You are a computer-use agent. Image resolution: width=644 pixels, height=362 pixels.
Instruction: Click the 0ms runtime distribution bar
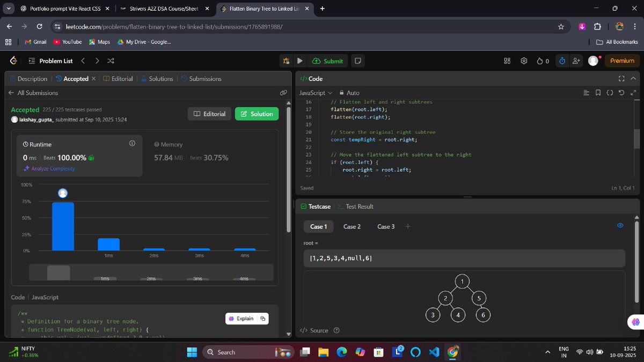tap(63, 226)
